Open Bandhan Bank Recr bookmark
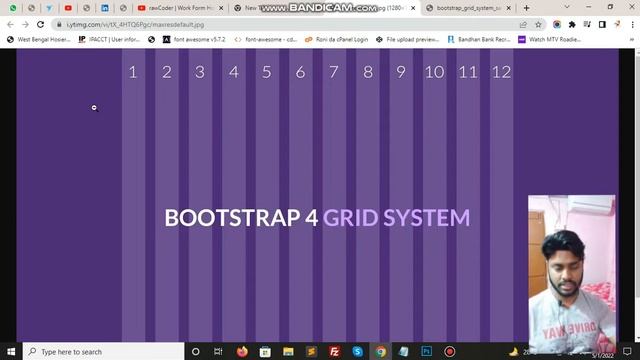Screen dimensions: 640x360 [479, 39]
